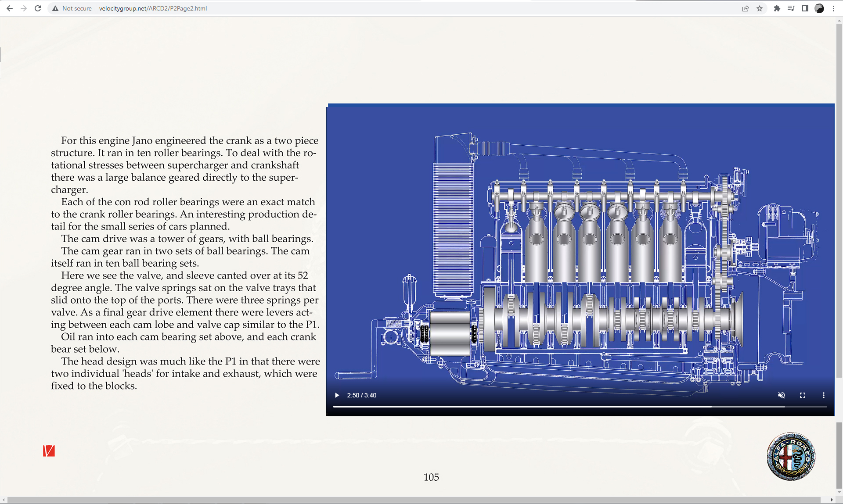Click the red Velocity logo
The width and height of the screenshot is (843, 504).
click(49, 451)
